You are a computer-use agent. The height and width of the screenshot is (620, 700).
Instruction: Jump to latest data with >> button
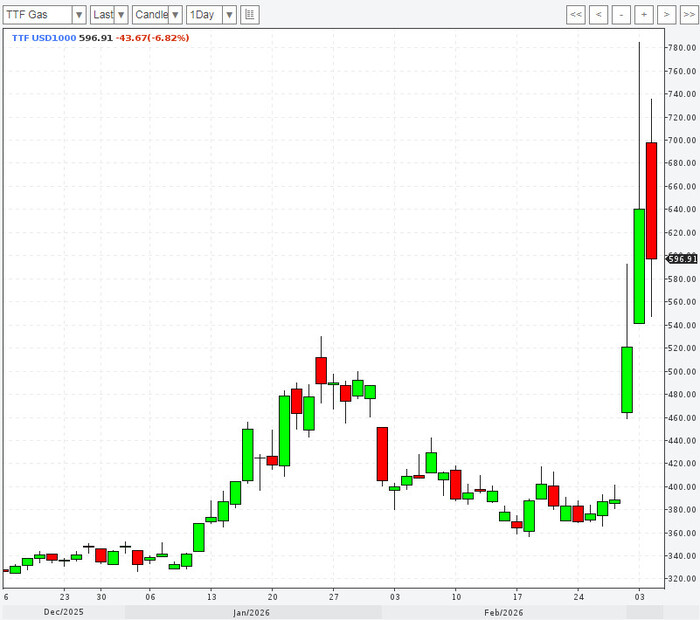click(x=689, y=15)
